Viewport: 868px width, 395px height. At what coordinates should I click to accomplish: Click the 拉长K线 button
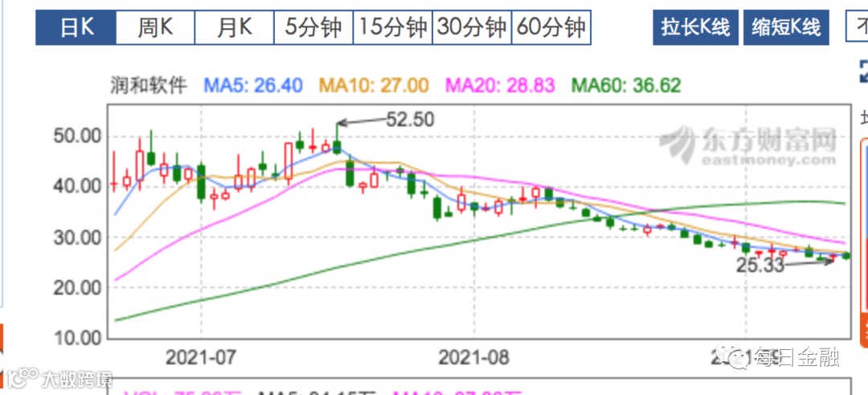pos(696,27)
